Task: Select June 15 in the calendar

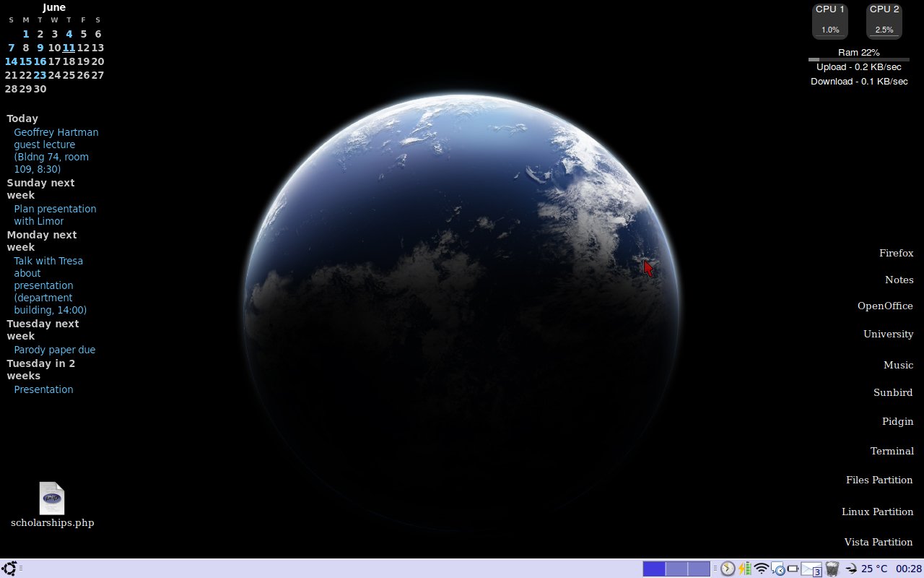Action: (x=25, y=61)
